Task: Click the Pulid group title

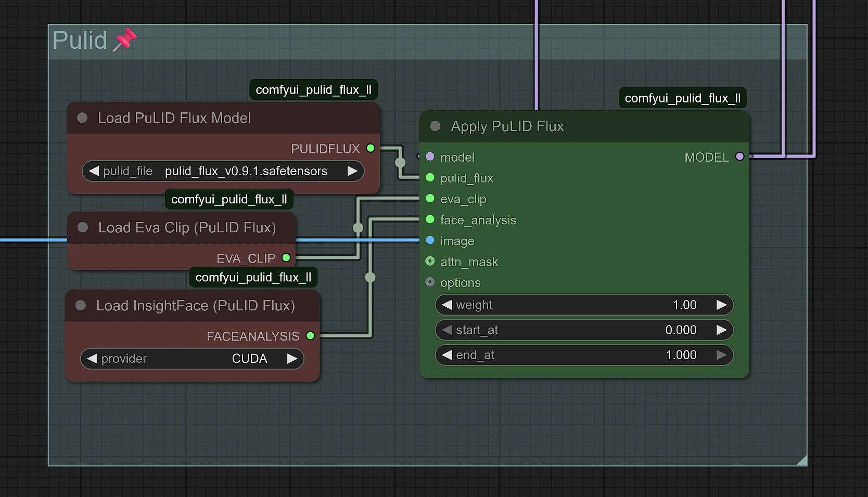Action: coord(80,40)
